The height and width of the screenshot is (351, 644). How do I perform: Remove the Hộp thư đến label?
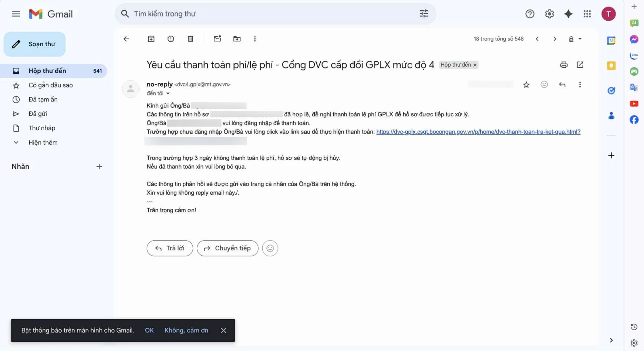tap(475, 65)
